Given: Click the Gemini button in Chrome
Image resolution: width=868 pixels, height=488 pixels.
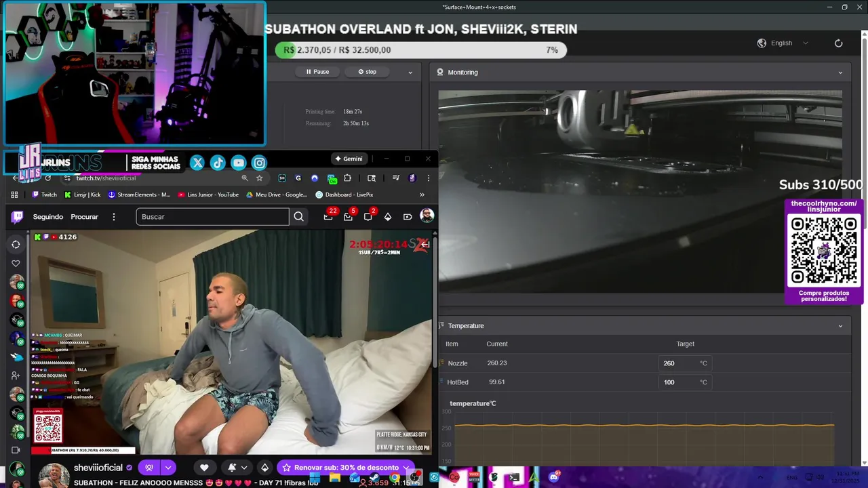Looking at the screenshot, I should pyautogui.click(x=349, y=159).
